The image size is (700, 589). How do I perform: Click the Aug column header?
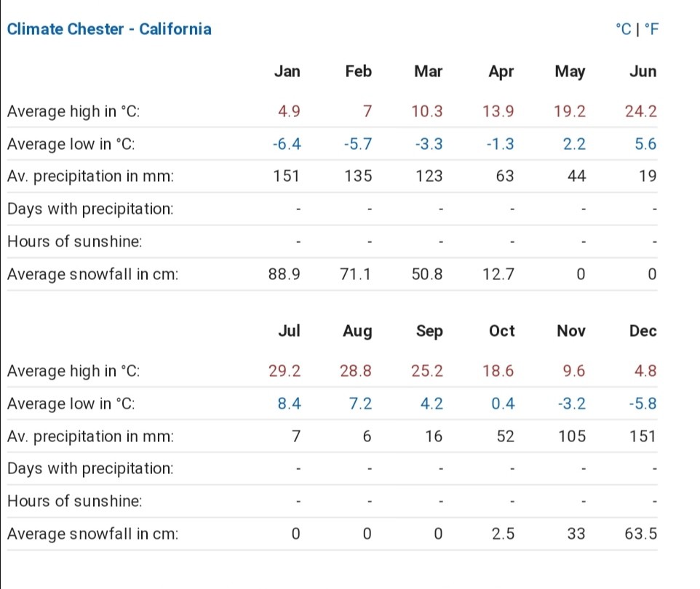tap(357, 331)
